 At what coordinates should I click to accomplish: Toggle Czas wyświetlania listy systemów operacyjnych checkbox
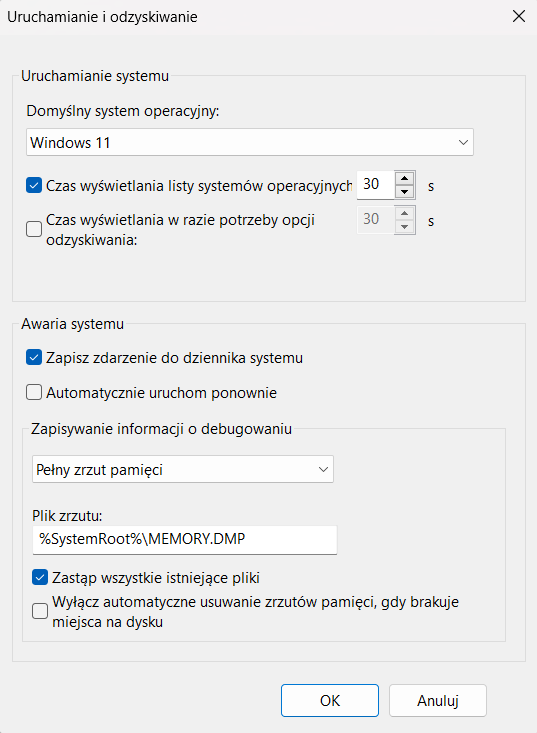[34, 185]
